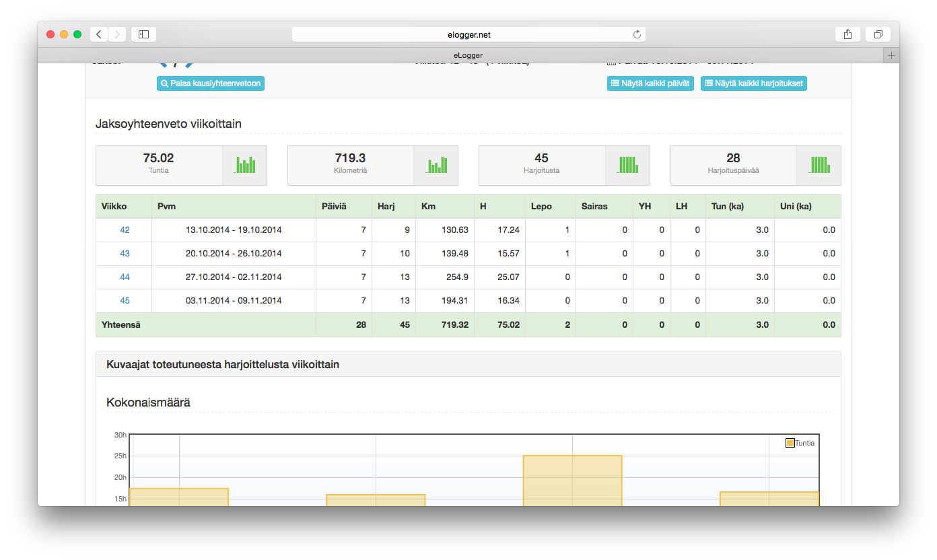Image resolution: width=937 pixels, height=560 pixels.
Task: Click the Jaksoyhteenveto viikoittain heading
Action: pyautogui.click(x=168, y=124)
